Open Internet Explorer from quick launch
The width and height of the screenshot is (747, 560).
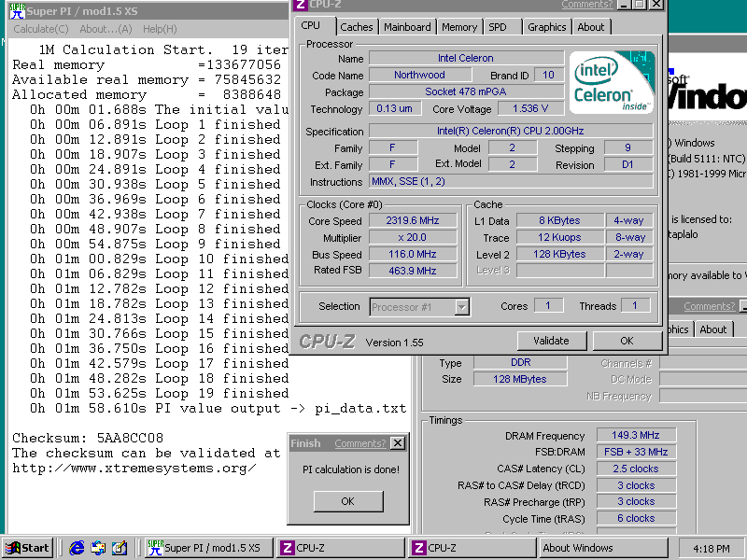pyautogui.click(x=77, y=548)
